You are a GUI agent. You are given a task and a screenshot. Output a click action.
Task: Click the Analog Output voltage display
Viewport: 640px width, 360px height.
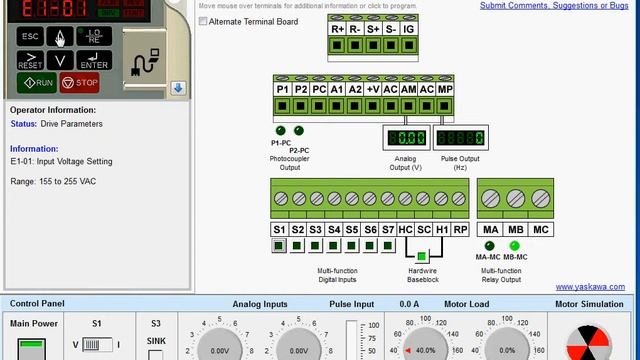click(406, 138)
